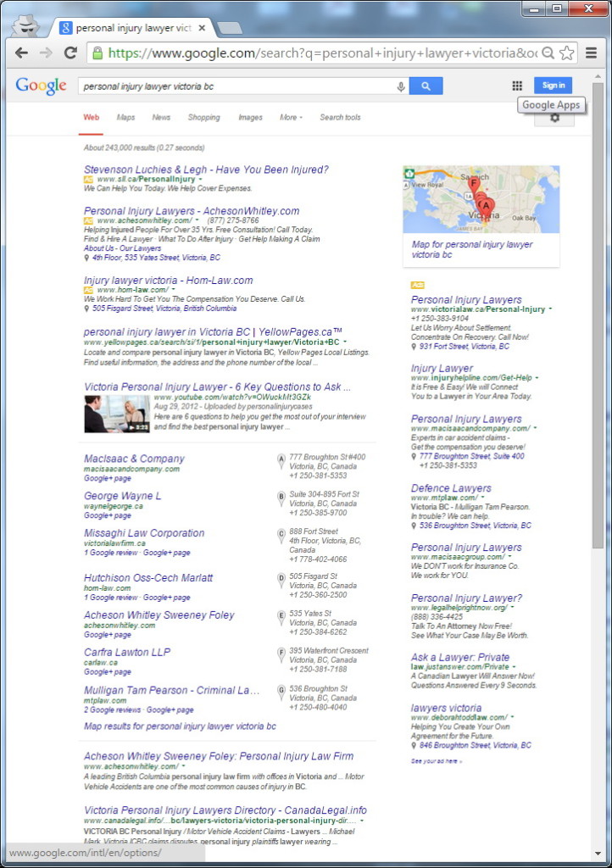Reload the page with refresh icon
612x868 pixels.
[x=70, y=53]
